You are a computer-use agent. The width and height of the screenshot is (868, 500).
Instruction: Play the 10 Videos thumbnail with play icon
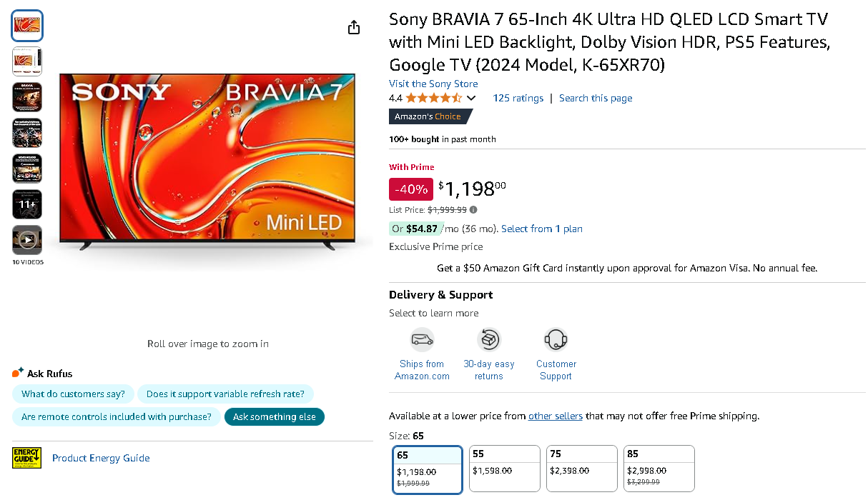(26, 239)
